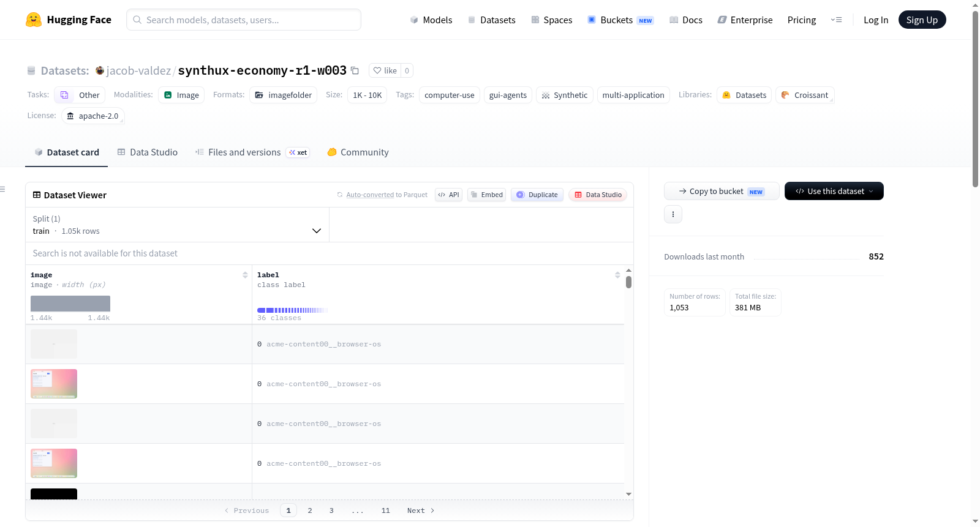Select the multi-application tag
This screenshot has width=980, height=527.
[633, 95]
